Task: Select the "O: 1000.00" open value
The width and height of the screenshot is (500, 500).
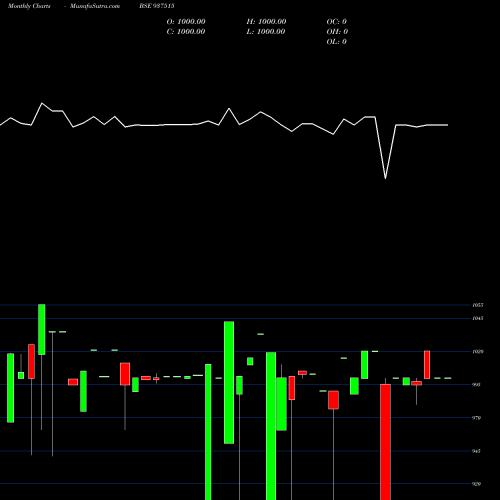Action: [186, 22]
